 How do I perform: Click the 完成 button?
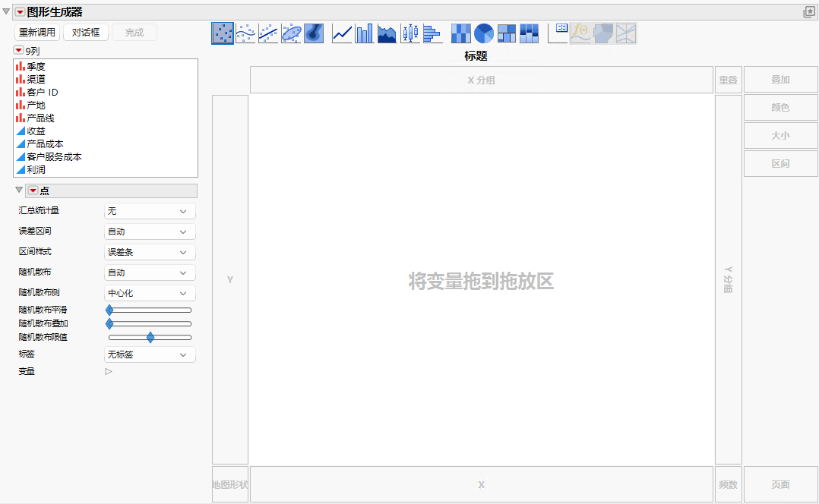tap(134, 33)
